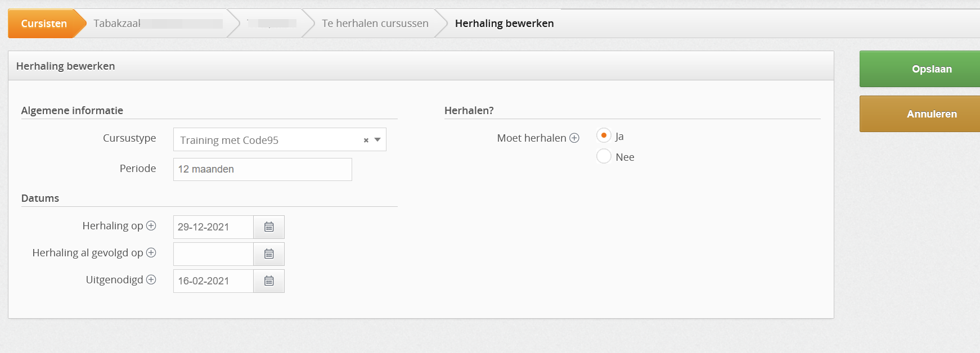980x353 pixels.
Task: Click the Cursustype label
Action: point(129,138)
